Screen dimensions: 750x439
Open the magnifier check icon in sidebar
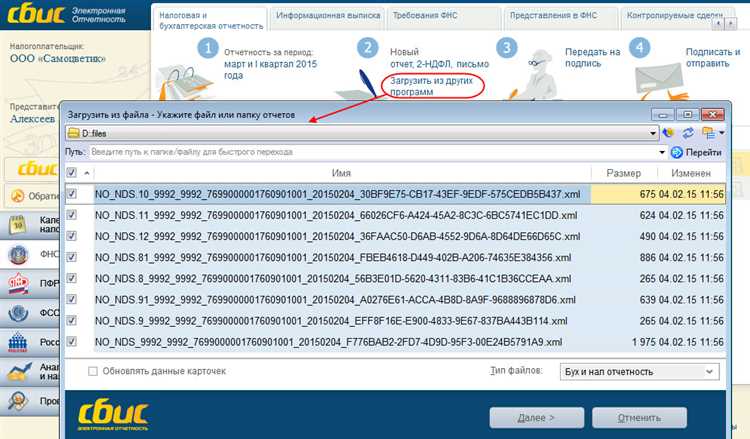tap(19, 401)
